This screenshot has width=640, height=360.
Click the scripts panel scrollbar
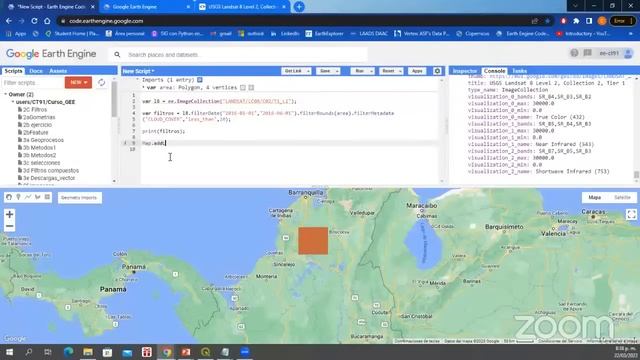(114, 100)
